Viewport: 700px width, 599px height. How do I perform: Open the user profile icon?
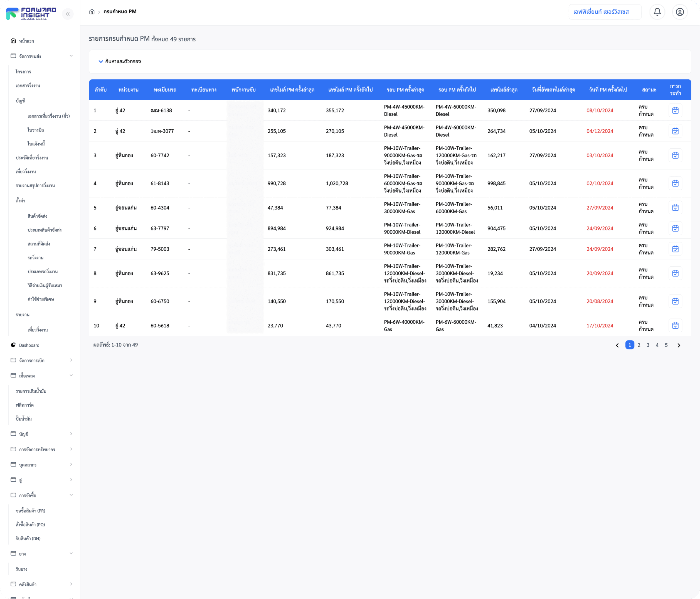(x=680, y=12)
